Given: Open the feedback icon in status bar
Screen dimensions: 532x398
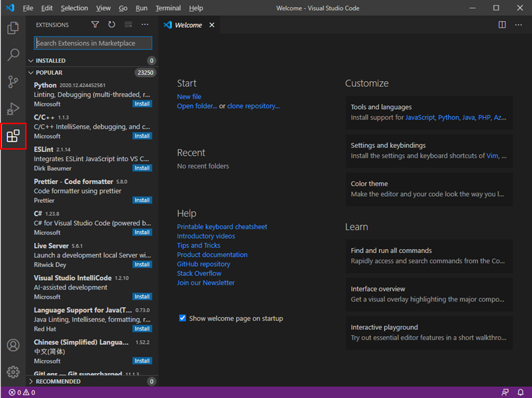Looking at the screenshot, I should pyautogui.click(x=505, y=392).
